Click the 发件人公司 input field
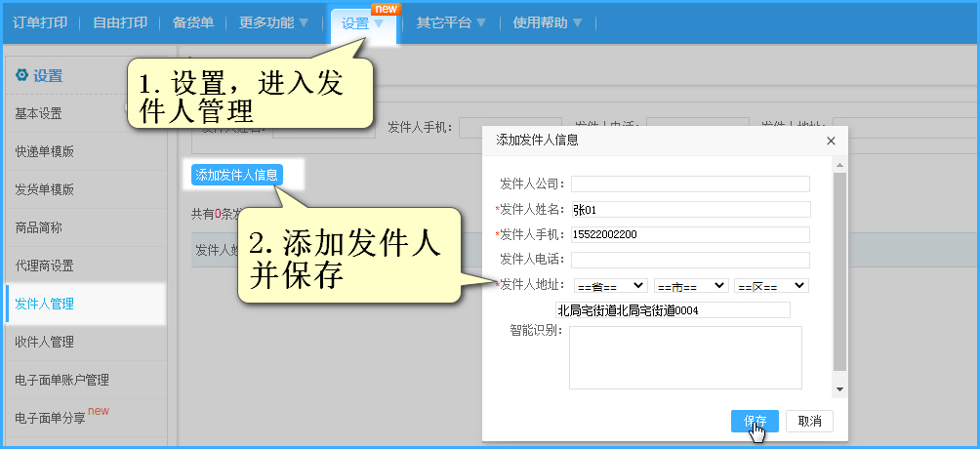The width and height of the screenshot is (980, 449). [x=691, y=184]
